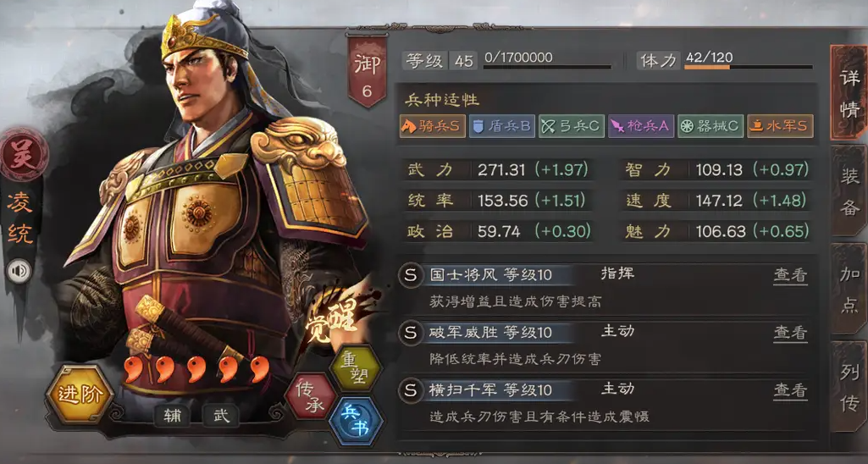Viewport: 868px width, 464px height.
Task: Select the 水军S navy aptitude badge
Action: coord(780,126)
